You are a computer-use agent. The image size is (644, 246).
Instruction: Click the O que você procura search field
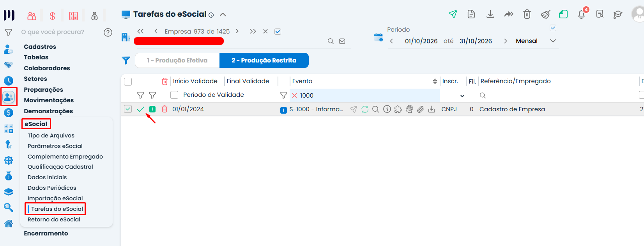[53, 32]
